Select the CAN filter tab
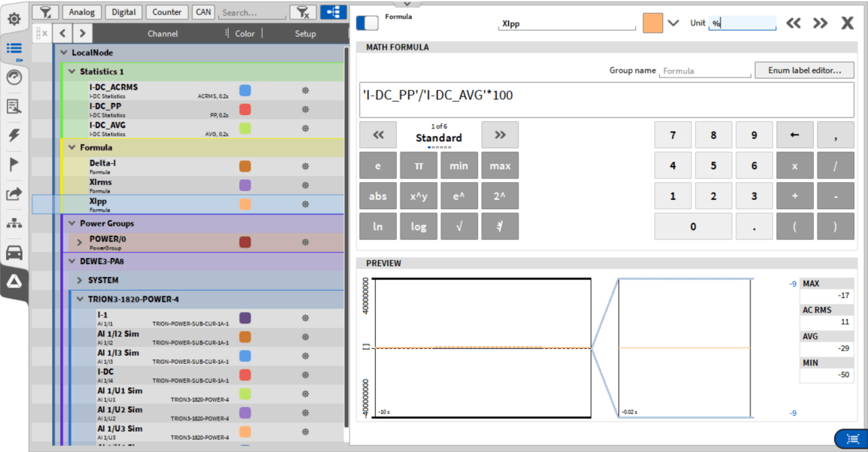Viewport: 868px width, 452px height. [203, 12]
